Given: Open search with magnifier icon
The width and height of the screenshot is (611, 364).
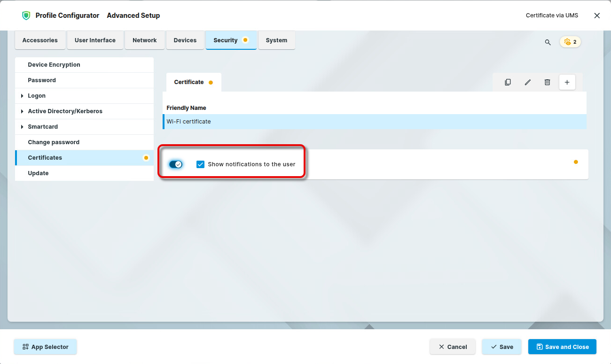Looking at the screenshot, I should 548,42.
